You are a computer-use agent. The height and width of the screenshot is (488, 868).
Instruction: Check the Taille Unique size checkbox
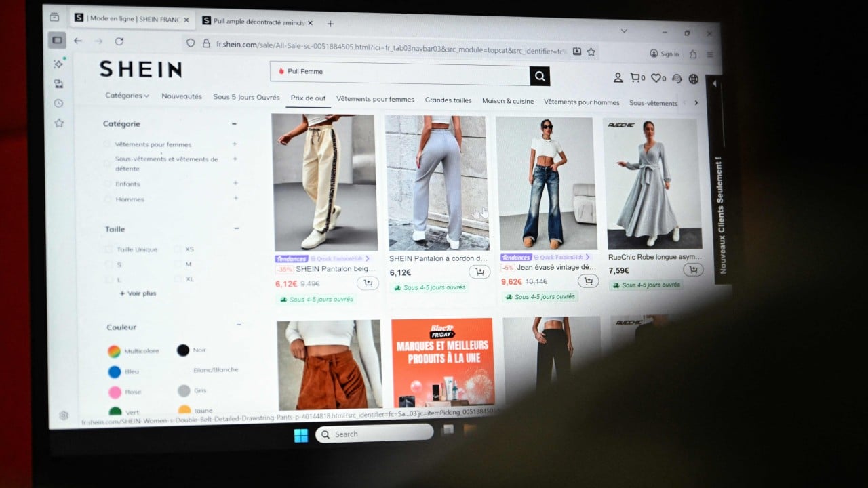point(108,249)
